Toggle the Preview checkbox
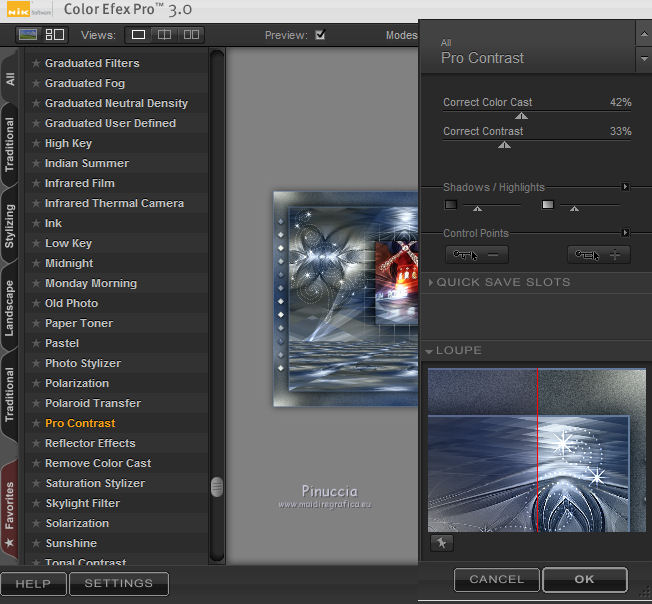652x604 pixels. (x=320, y=35)
